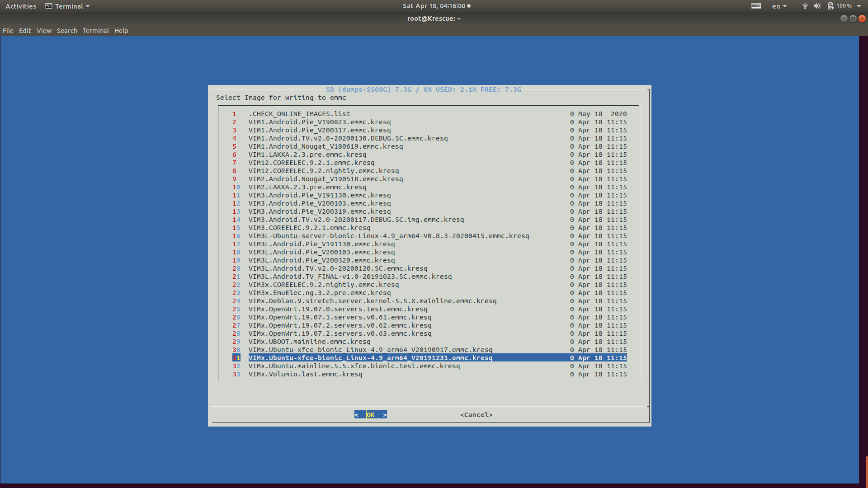The image size is (868, 488).
Task: Select .CHECK_ONLINE_IMAGES.list entry
Action: tap(299, 114)
